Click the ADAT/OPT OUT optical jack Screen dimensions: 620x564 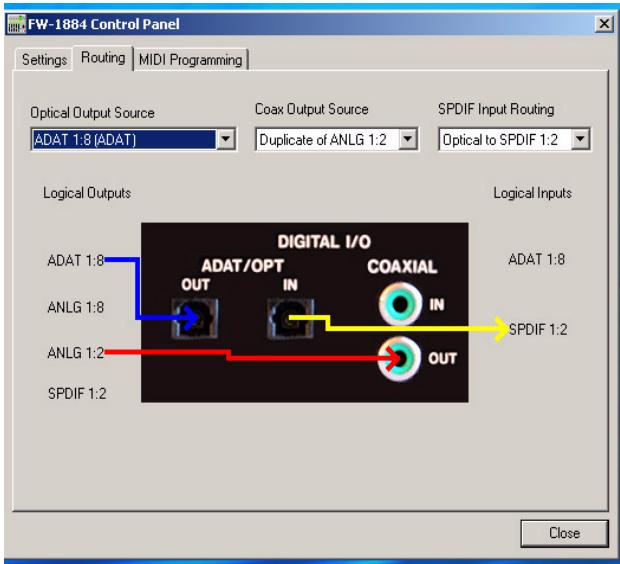click(195, 318)
